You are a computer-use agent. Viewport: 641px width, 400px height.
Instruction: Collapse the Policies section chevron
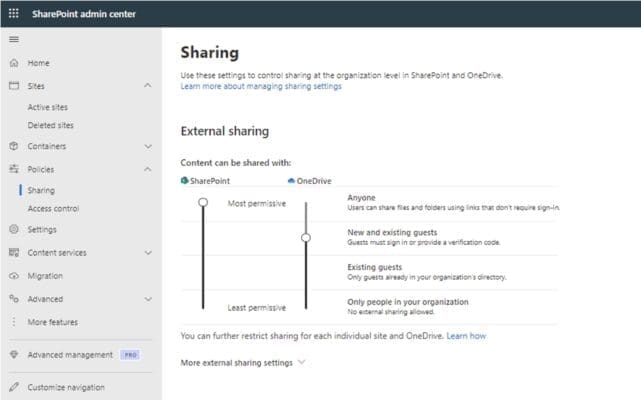coord(148,169)
